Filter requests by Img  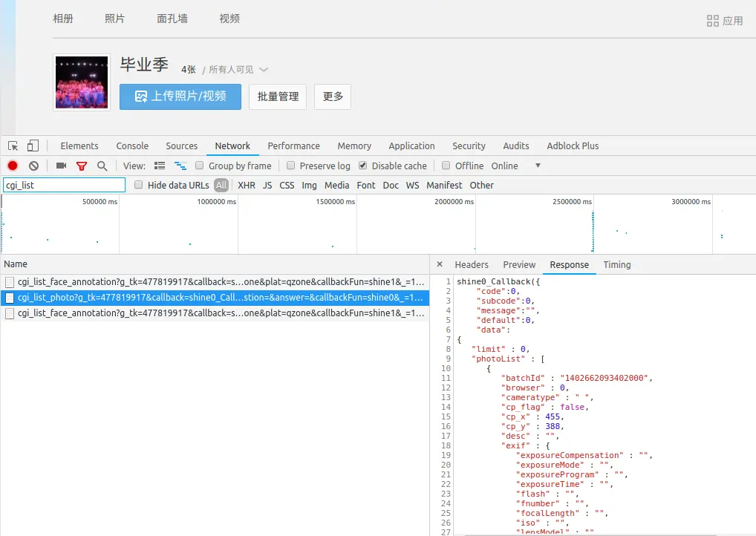[309, 185]
